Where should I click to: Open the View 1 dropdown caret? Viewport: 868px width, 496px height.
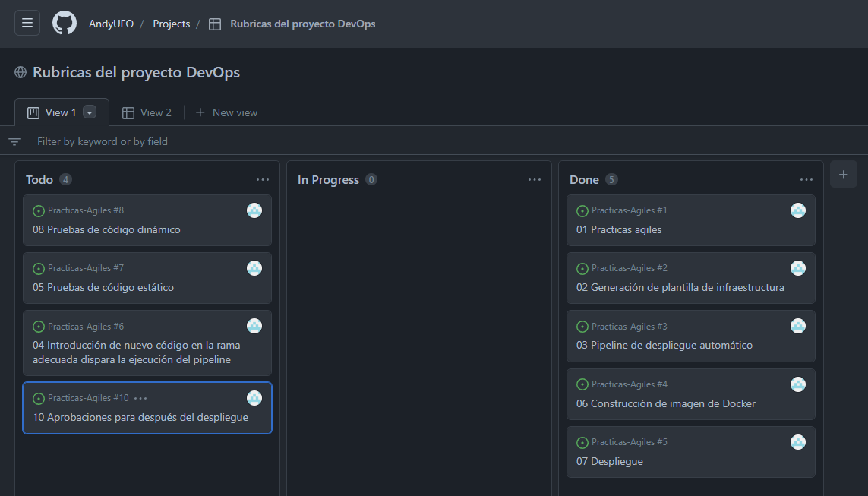90,112
